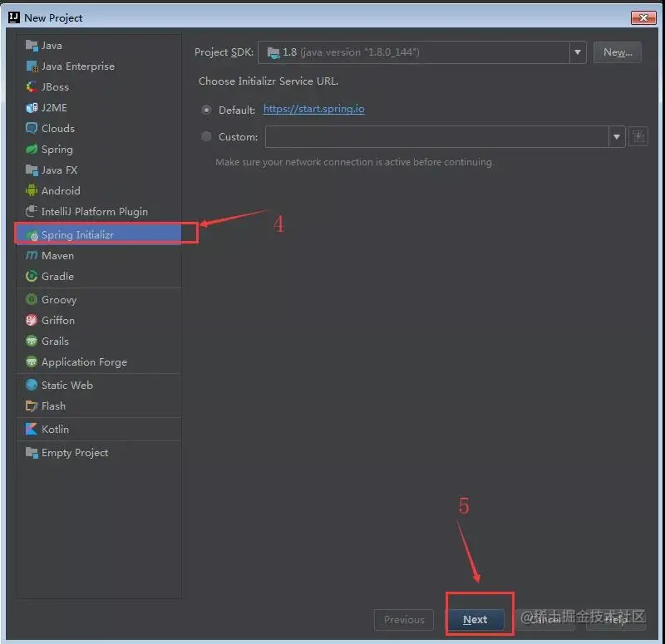
Task: Select the Default URL radio button
Action: [x=206, y=110]
